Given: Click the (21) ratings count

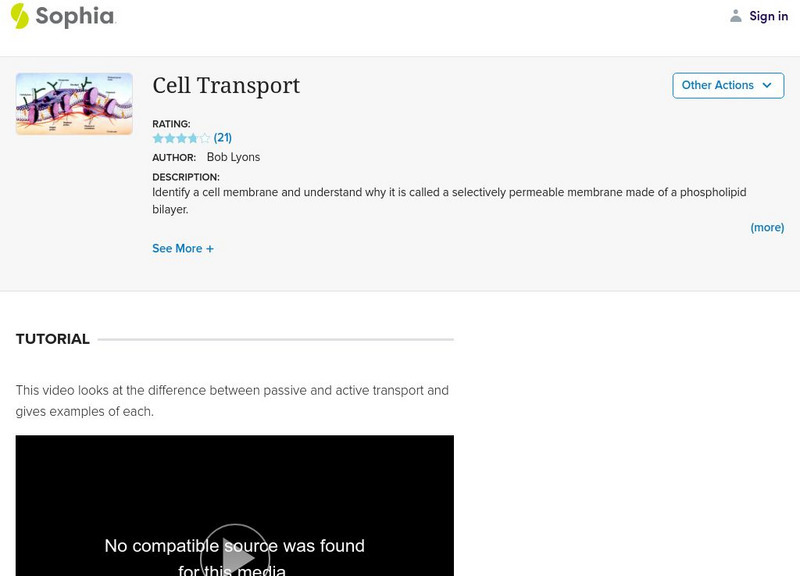Looking at the screenshot, I should point(223,138).
